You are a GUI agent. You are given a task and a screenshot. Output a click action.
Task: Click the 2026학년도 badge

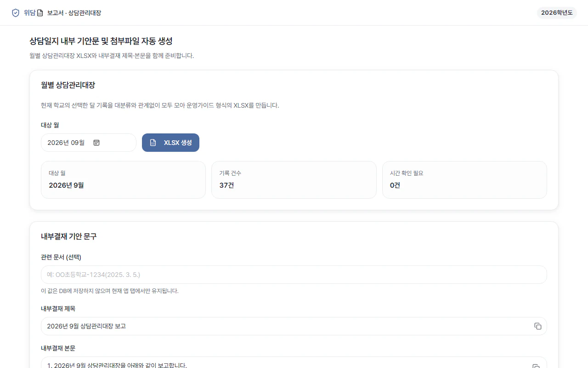[557, 13]
